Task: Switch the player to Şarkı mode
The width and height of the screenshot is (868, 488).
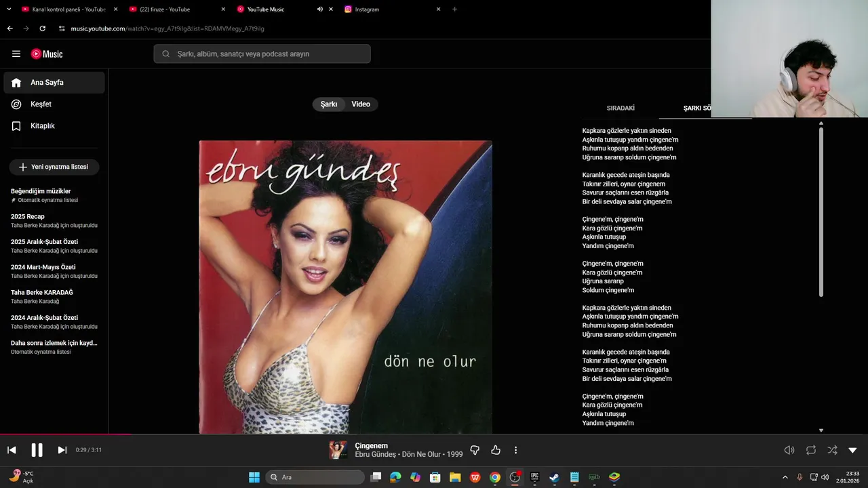Action: (329, 104)
